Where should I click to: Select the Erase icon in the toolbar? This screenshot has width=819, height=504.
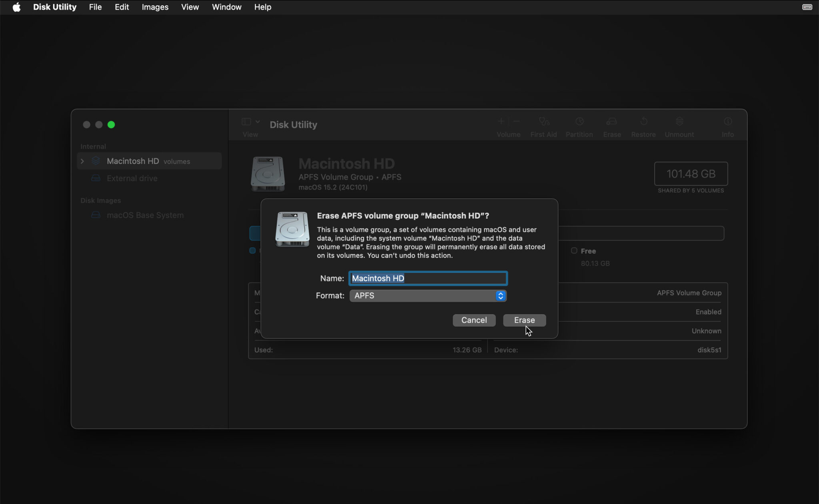pos(611,125)
